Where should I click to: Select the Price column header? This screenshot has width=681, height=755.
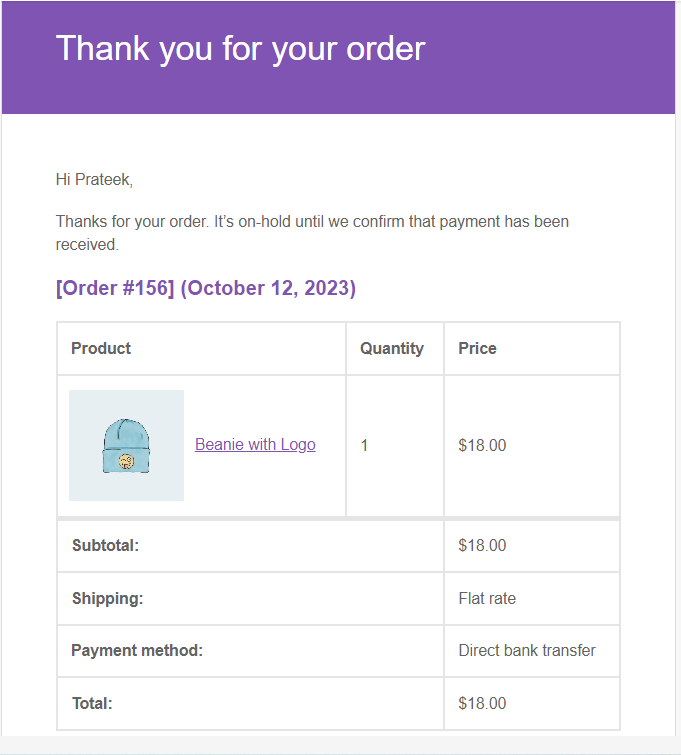pos(477,348)
